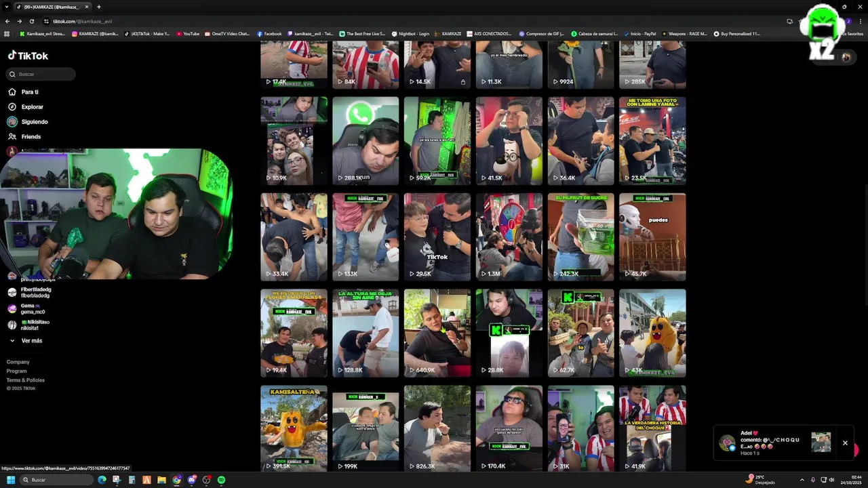Reload the TikTok page
The height and width of the screenshot is (488, 868).
pyautogui.click(x=31, y=21)
